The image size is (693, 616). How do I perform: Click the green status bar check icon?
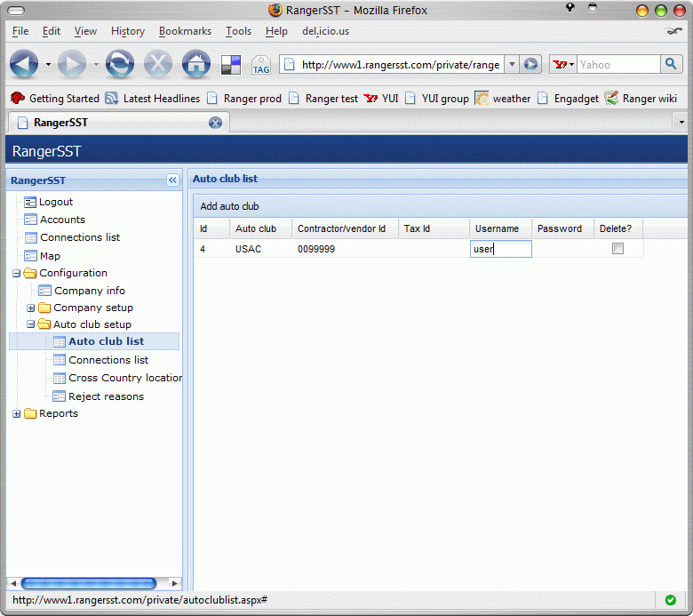670,600
